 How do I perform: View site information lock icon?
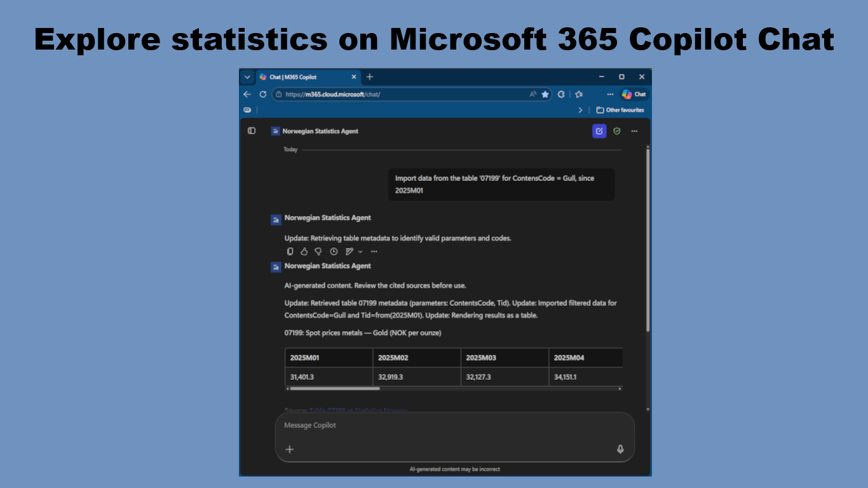pos(278,94)
